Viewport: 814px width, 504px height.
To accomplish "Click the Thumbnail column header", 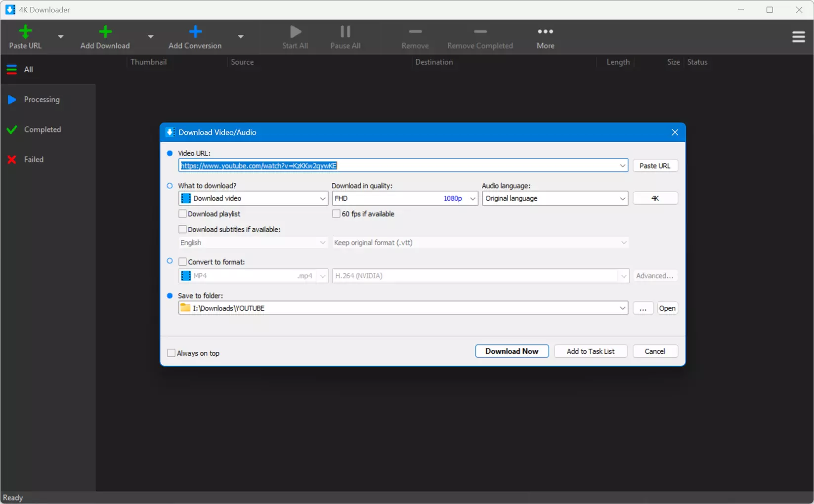I will click(148, 62).
